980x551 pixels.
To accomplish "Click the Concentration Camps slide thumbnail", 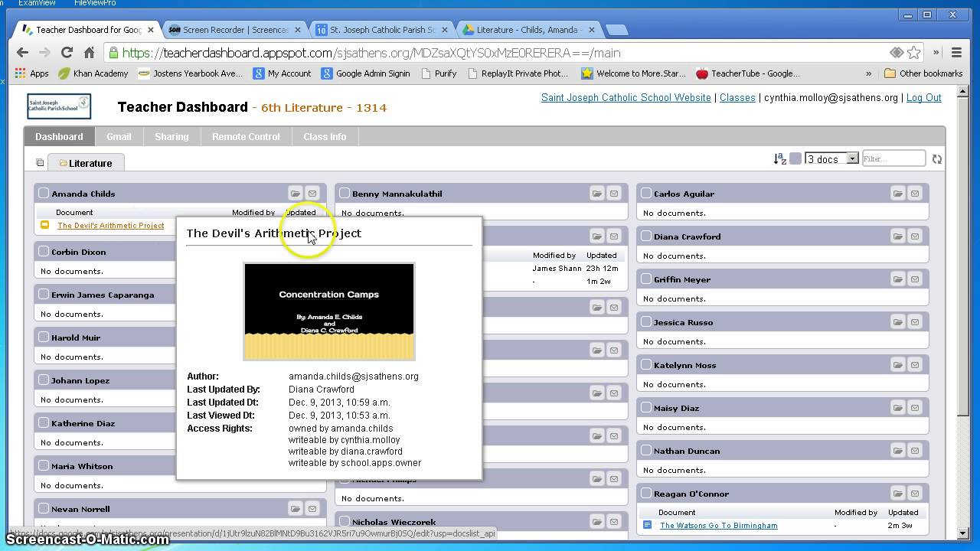I will click(x=329, y=311).
